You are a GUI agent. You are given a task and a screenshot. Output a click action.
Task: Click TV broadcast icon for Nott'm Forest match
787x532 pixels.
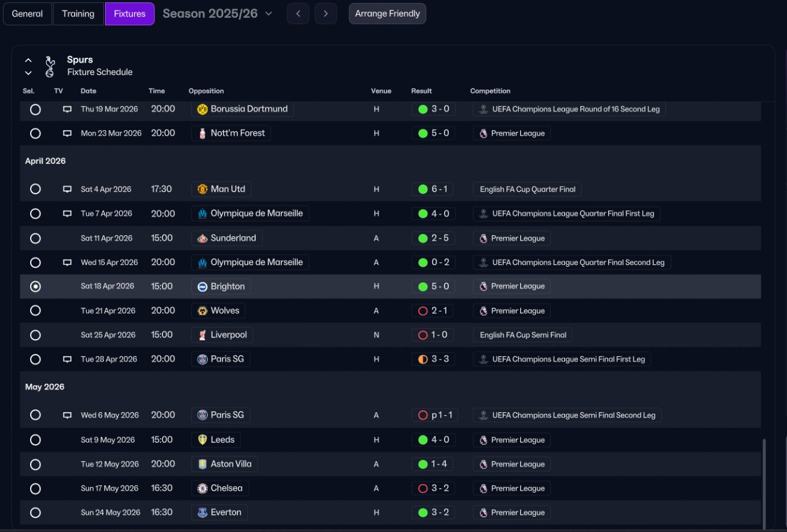click(x=67, y=133)
